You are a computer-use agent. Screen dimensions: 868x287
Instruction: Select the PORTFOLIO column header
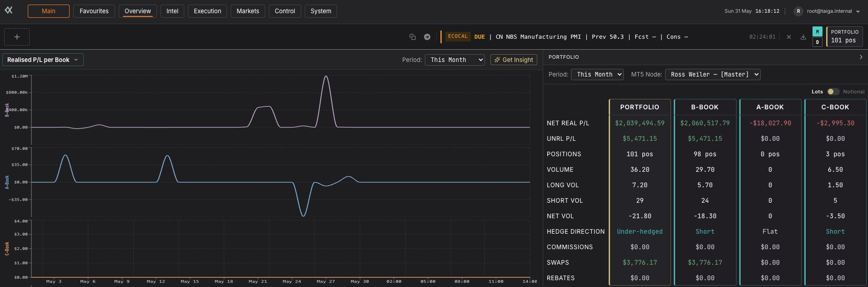tap(640, 107)
